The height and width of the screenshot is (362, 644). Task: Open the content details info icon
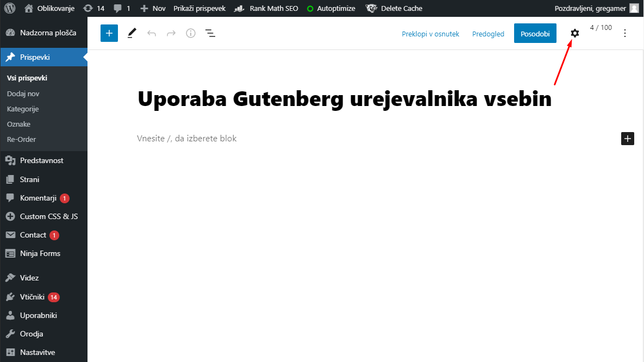pyautogui.click(x=191, y=33)
